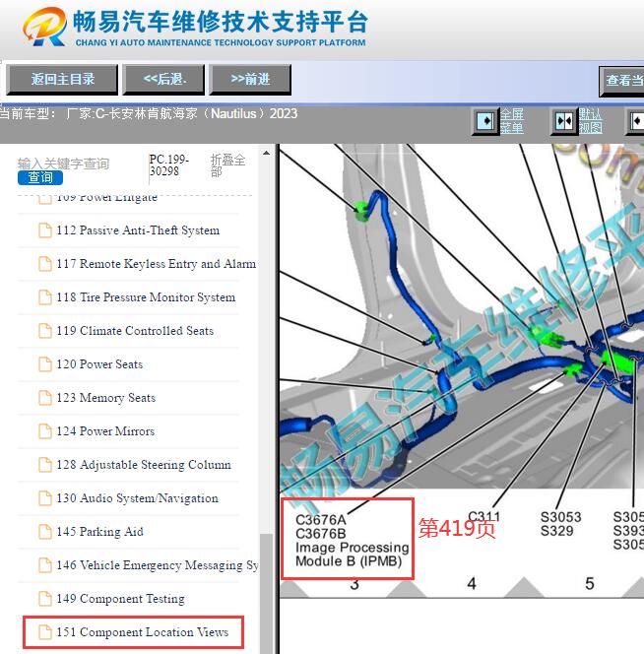Click 折叠全部 to collapse all
Image resolution: width=644 pixels, height=654 pixels.
point(227,165)
